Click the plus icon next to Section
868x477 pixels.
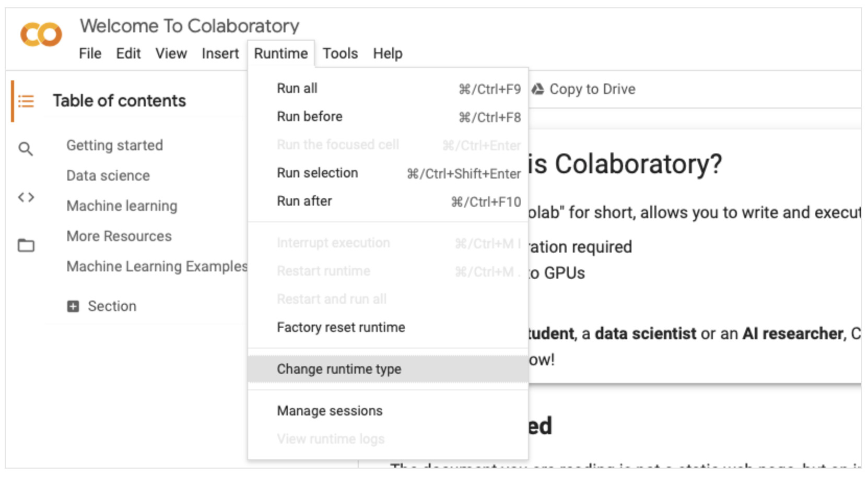click(x=73, y=306)
